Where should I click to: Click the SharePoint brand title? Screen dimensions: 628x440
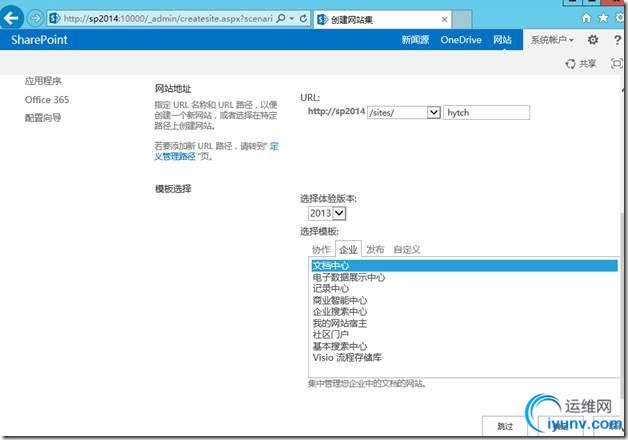click(39, 40)
